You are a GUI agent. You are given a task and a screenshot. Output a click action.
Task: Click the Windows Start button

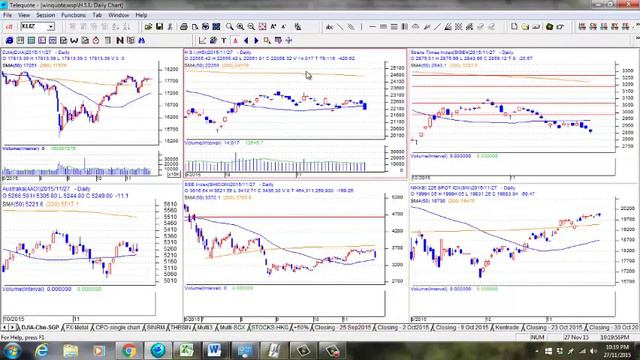[x=12, y=351]
